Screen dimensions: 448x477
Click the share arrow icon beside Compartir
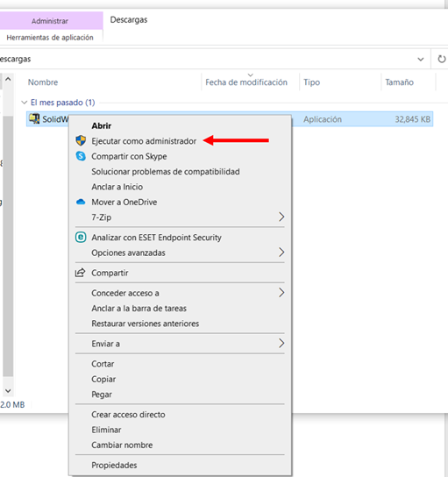(x=80, y=273)
